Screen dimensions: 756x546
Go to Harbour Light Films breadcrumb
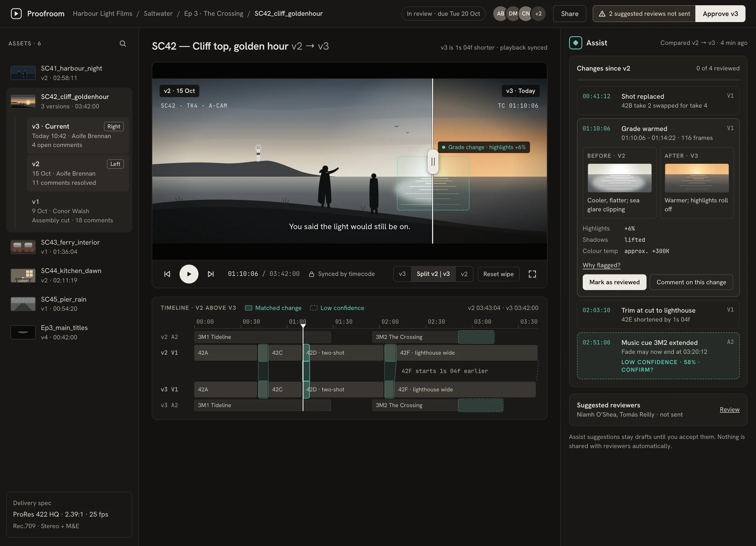click(102, 14)
